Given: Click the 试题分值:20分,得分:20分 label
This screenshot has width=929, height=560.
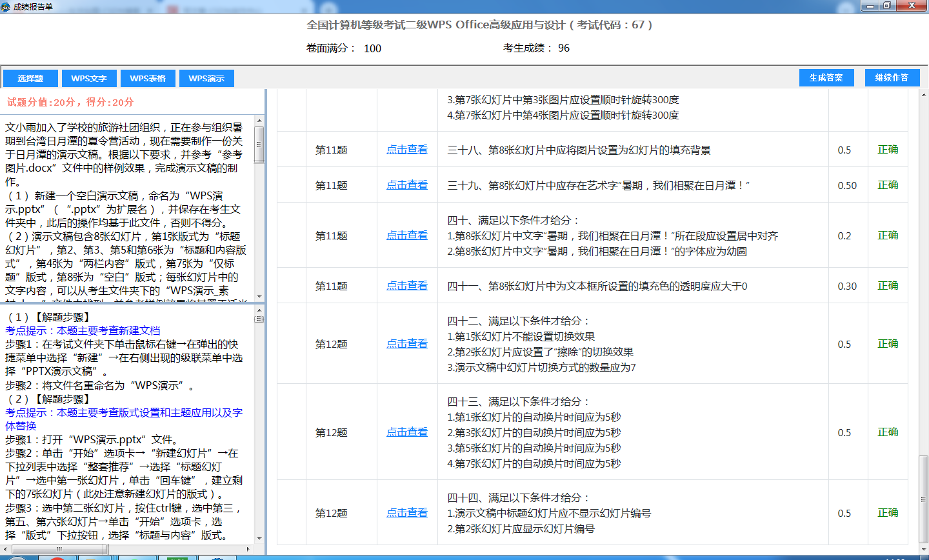Looking at the screenshot, I should [70, 102].
